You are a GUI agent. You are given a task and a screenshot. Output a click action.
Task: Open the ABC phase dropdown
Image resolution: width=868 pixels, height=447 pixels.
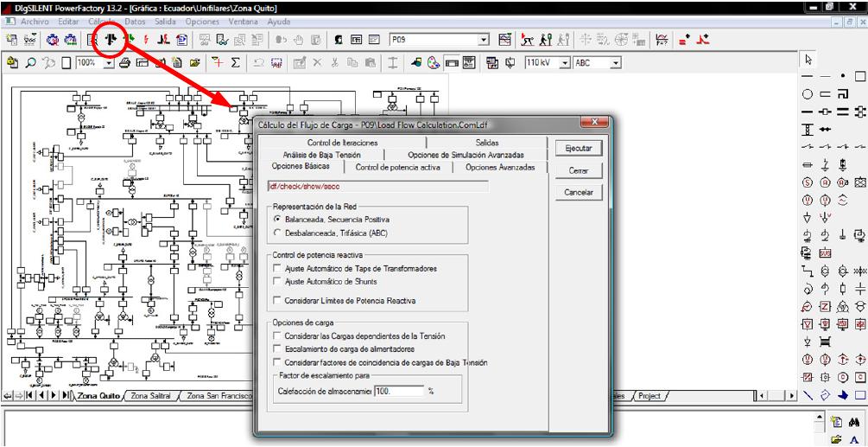[x=616, y=63]
